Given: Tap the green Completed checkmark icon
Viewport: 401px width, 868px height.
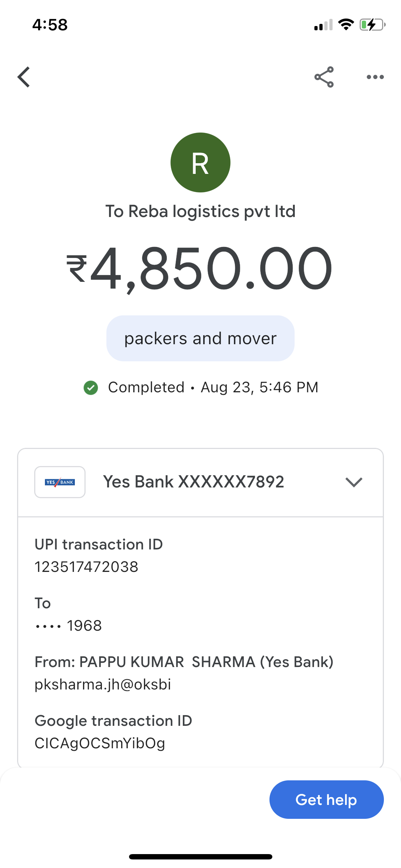Looking at the screenshot, I should pos(91,388).
